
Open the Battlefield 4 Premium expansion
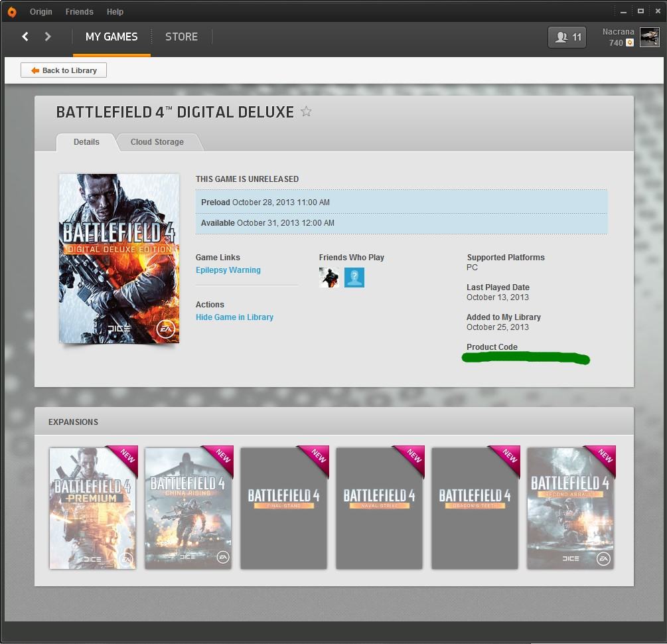pos(92,508)
